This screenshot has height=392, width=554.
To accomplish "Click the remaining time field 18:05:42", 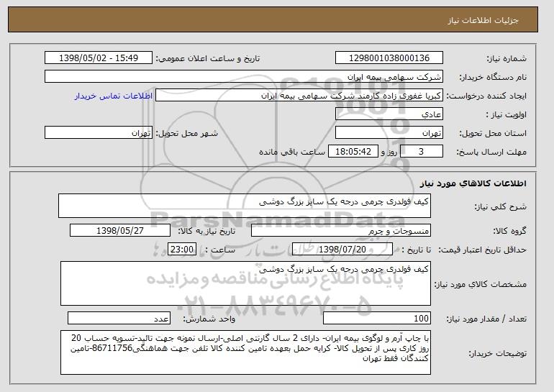I will click(x=353, y=152).
